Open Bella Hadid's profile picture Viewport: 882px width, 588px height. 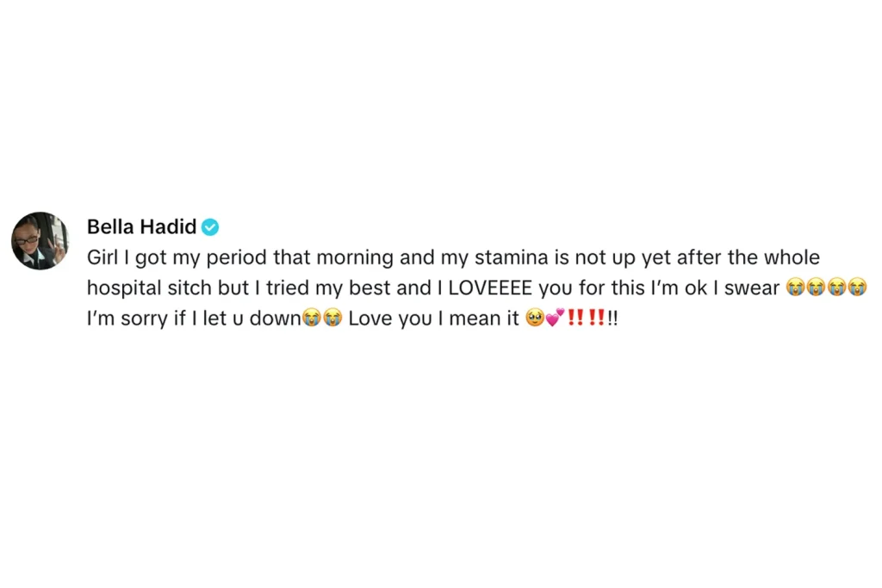pyautogui.click(x=40, y=241)
